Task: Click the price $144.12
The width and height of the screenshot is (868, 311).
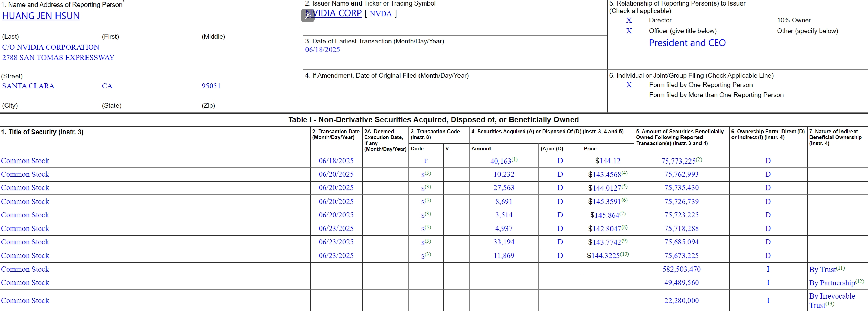Action: (608, 161)
